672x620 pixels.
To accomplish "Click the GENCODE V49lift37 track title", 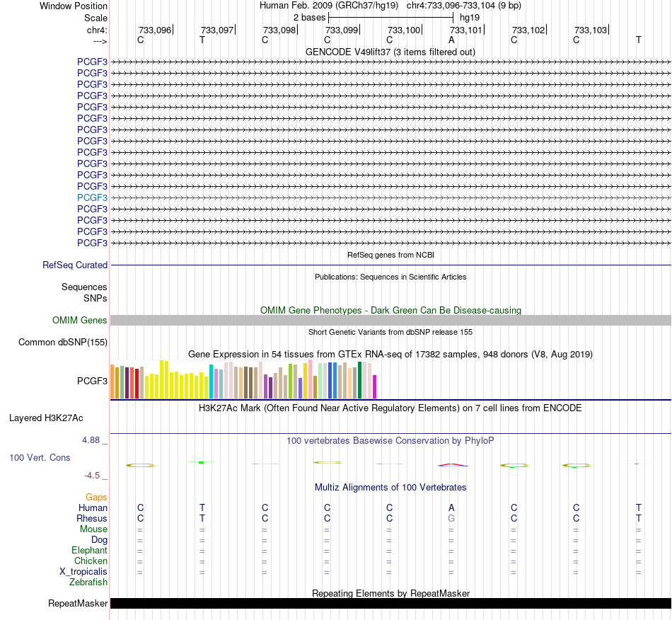I will tap(390, 52).
